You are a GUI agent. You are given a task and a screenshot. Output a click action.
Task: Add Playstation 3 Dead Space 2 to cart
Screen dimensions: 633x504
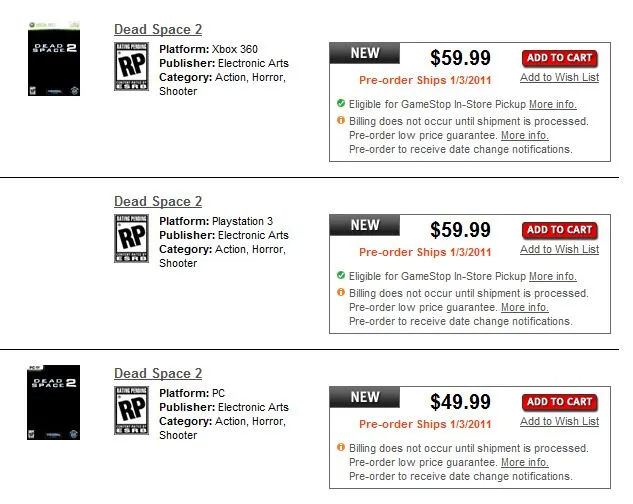[x=559, y=230]
